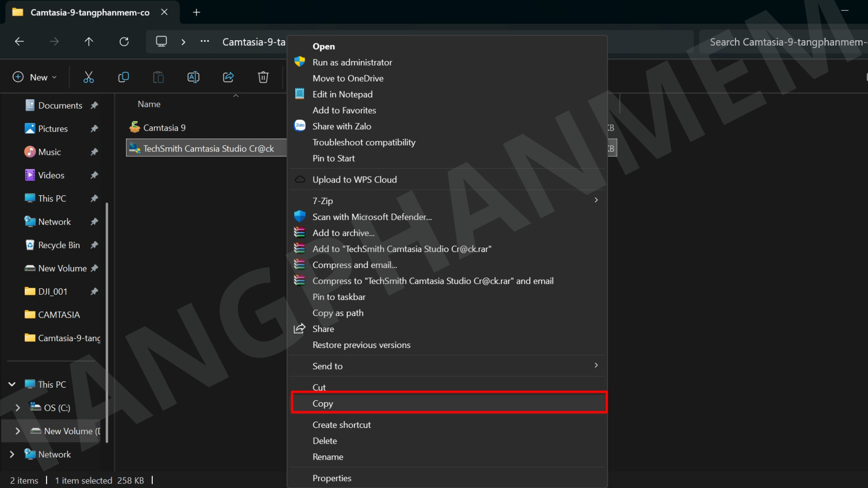Open the CAMTASIA folder in sidebar
Viewport: 868px width, 488px height.
tap(59, 314)
